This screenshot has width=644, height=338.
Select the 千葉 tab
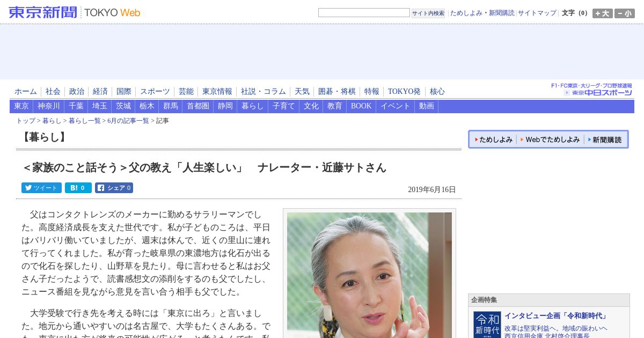(x=76, y=106)
